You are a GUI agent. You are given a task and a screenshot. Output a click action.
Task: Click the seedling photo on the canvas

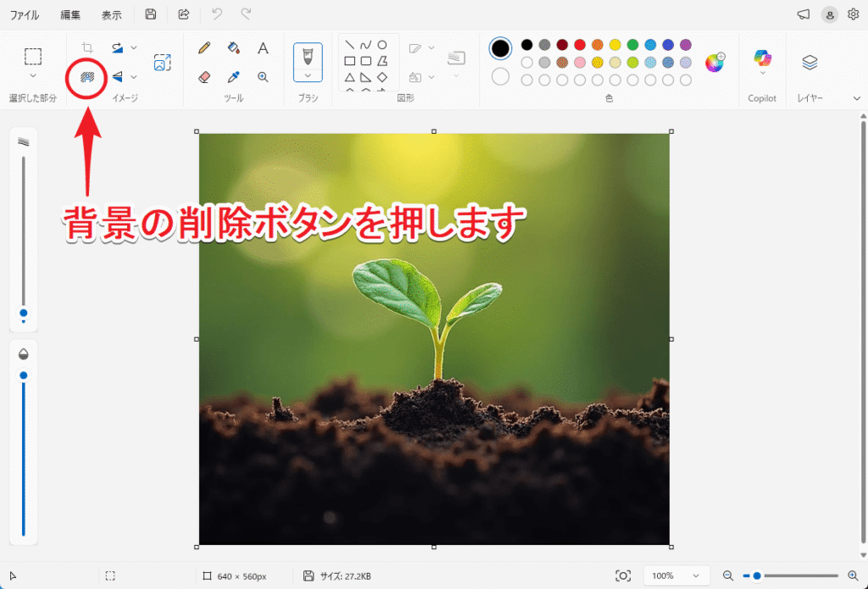(434, 339)
